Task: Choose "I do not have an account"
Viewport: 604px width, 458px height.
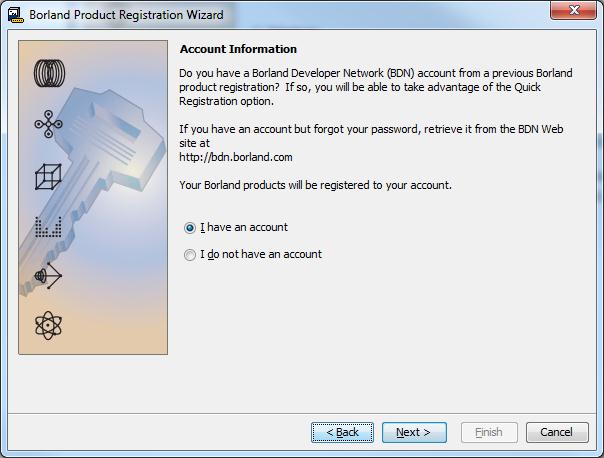Action: pyautogui.click(x=190, y=255)
